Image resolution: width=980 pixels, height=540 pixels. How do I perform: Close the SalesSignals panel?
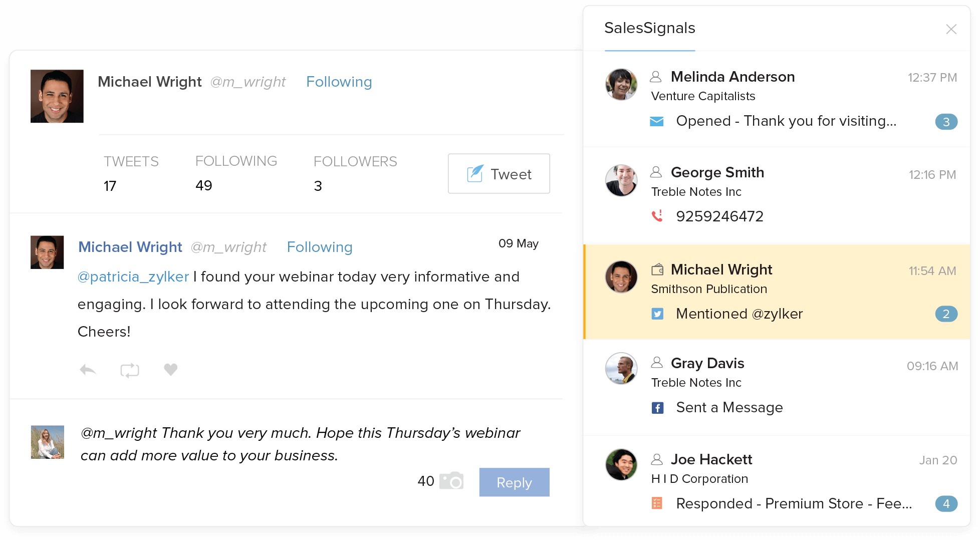pyautogui.click(x=951, y=29)
